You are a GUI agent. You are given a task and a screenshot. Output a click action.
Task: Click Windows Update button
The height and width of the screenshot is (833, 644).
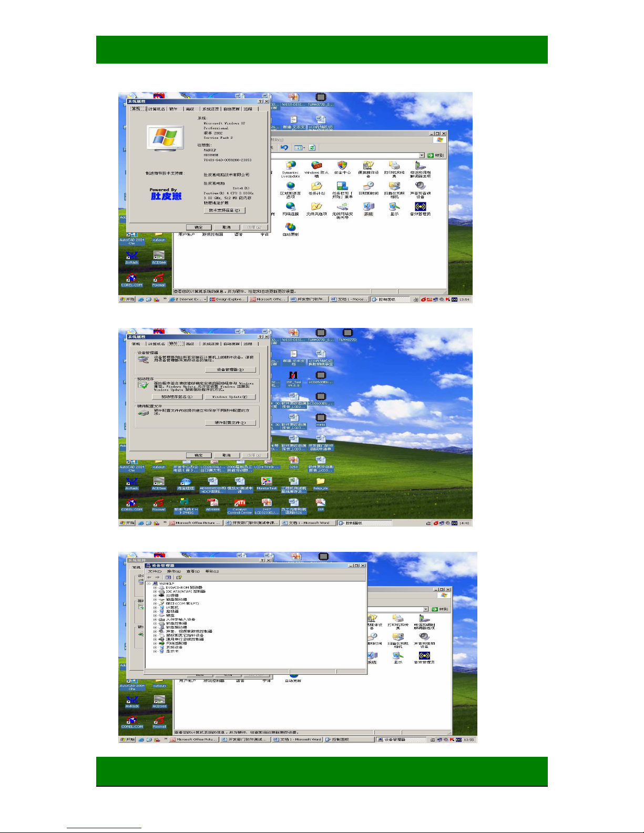pyautogui.click(x=230, y=397)
